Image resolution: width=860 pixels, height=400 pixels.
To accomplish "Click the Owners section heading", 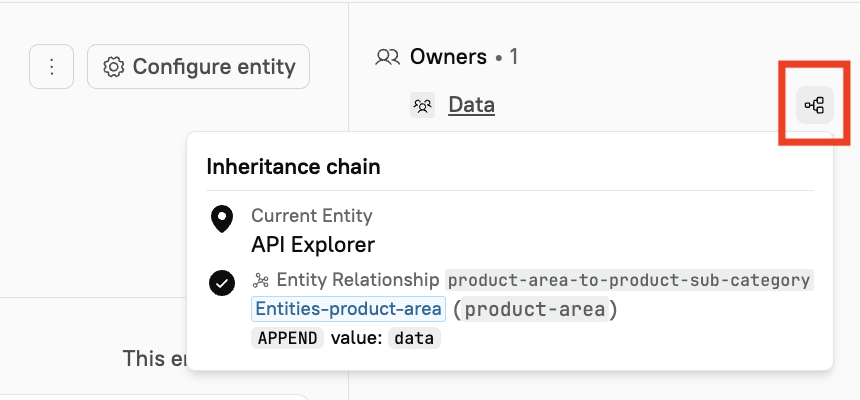I will coord(448,57).
